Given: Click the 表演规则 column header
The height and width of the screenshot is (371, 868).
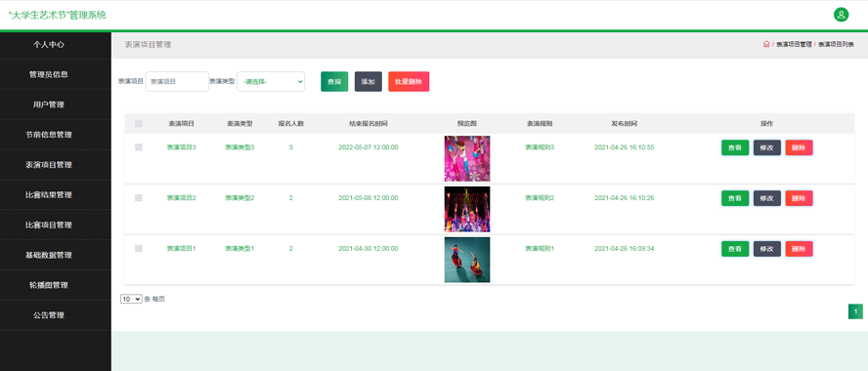Looking at the screenshot, I should [x=540, y=124].
